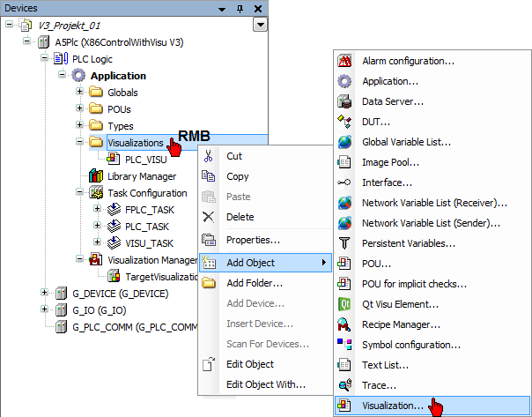Collapse the V3_Projekt_01 root node
Screen dimensions: 532x417
pos(9,25)
